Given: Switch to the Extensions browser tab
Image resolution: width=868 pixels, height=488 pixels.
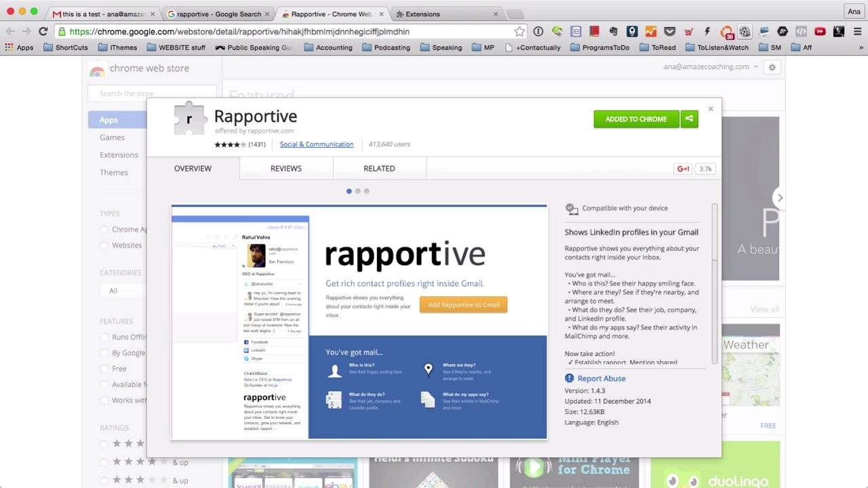Looking at the screenshot, I should (448, 14).
